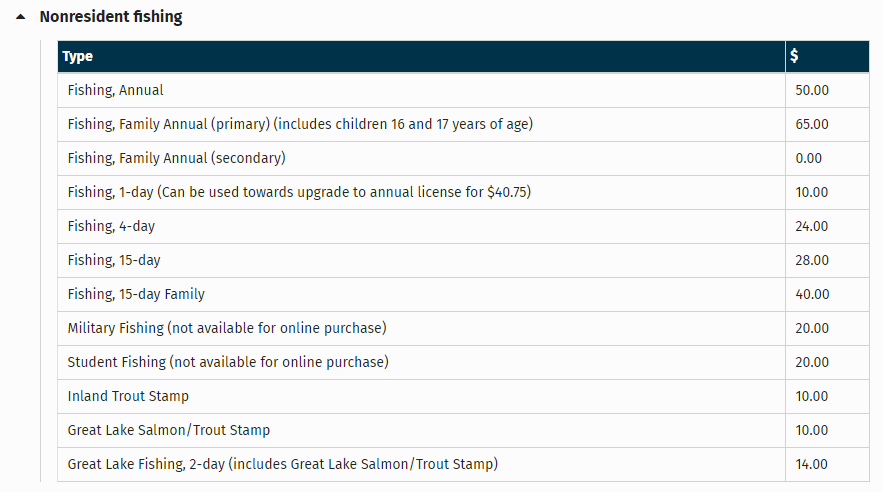This screenshot has height=492, width=882.
Task: Click the Student Fishing row
Action: pyautogui.click(x=228, y=362)
